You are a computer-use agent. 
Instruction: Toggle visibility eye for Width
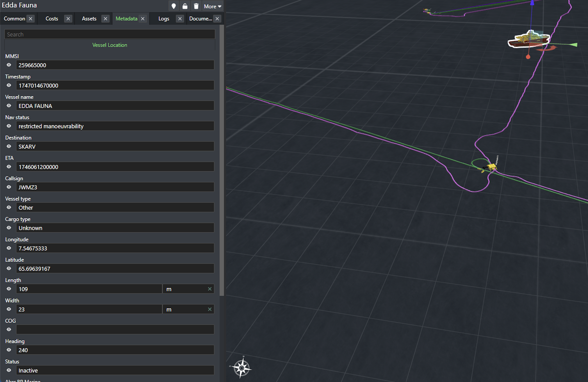click(x=9, y=309)
